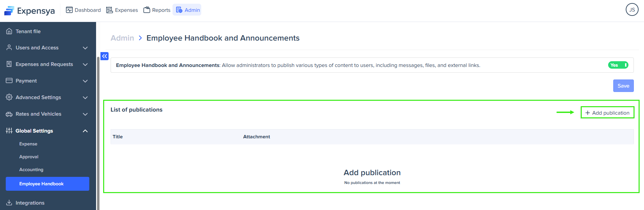Click the Integrations download icon
Image resolution: width=644 pixels, height=210 pixels.
[x=9, y=203]
